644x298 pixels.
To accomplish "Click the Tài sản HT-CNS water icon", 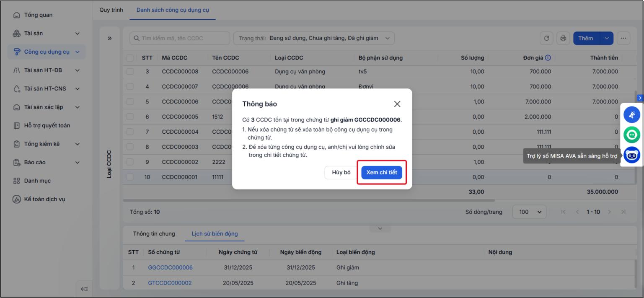I will click(17, 89).
